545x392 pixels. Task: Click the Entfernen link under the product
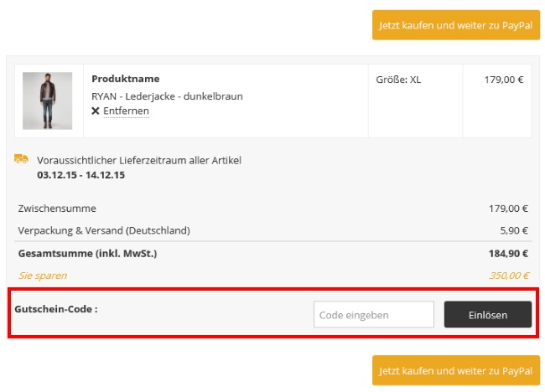(x=126, y=111)
